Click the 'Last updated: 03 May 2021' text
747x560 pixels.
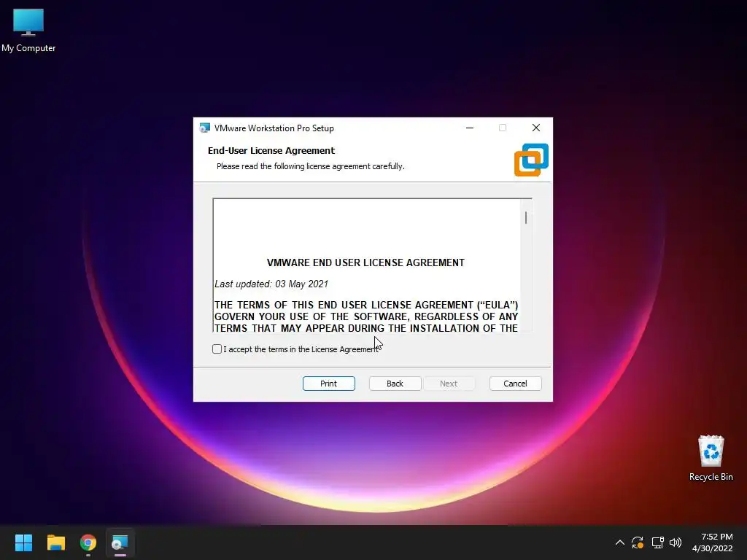[x=271, y=284]
